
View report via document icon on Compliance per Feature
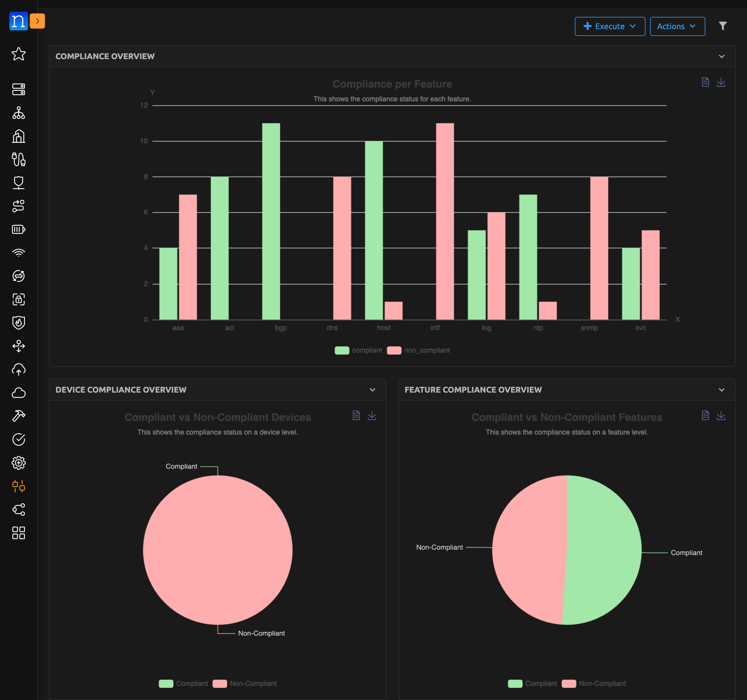click(705, 82)
